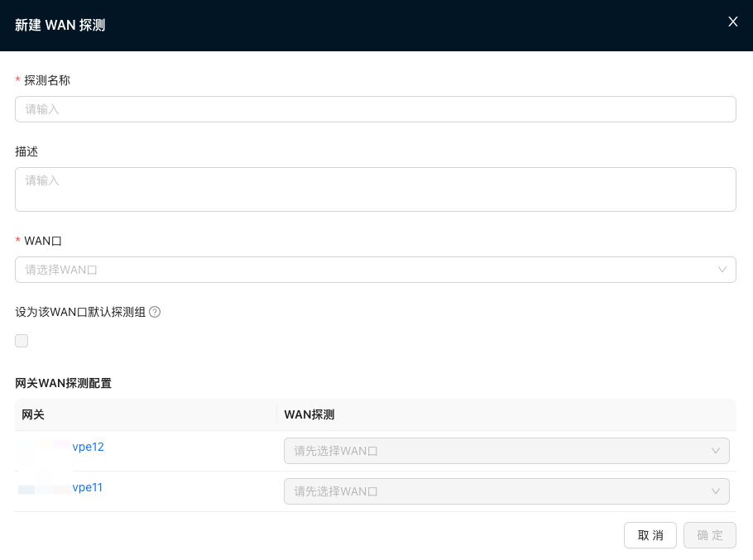Click the 取消 button
The height and width of the screenshot is (560, 753).
(x=650, y=535)
